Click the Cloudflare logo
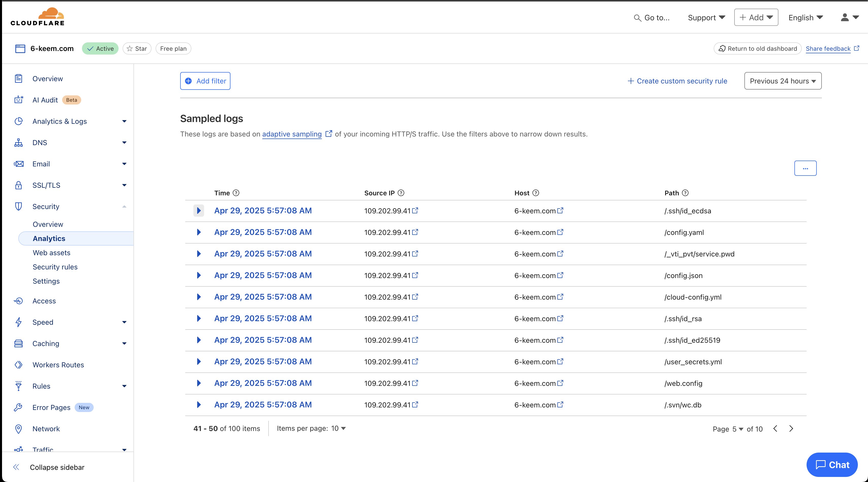Viewport: 868px width, 482px height. tap(37, 17)
